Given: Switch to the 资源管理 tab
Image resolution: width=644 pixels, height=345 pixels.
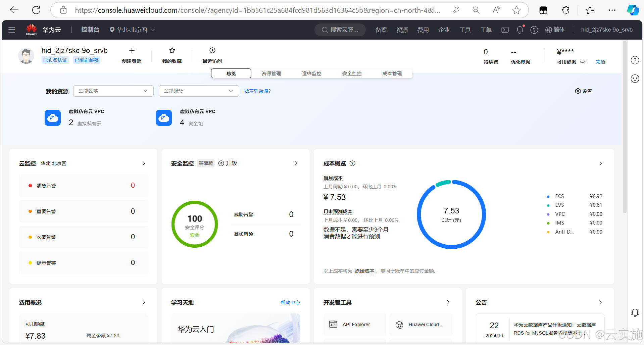Looking at the screenshot, I should (271, 73).
